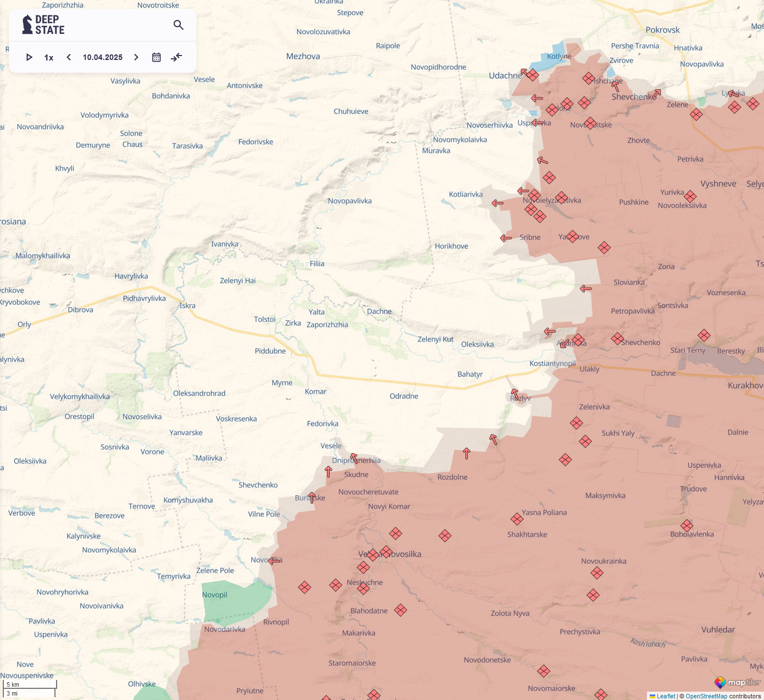This screenshot has width=764, height=700.
Task: Click the unit marker nearest Udachne
Action: 532,75
